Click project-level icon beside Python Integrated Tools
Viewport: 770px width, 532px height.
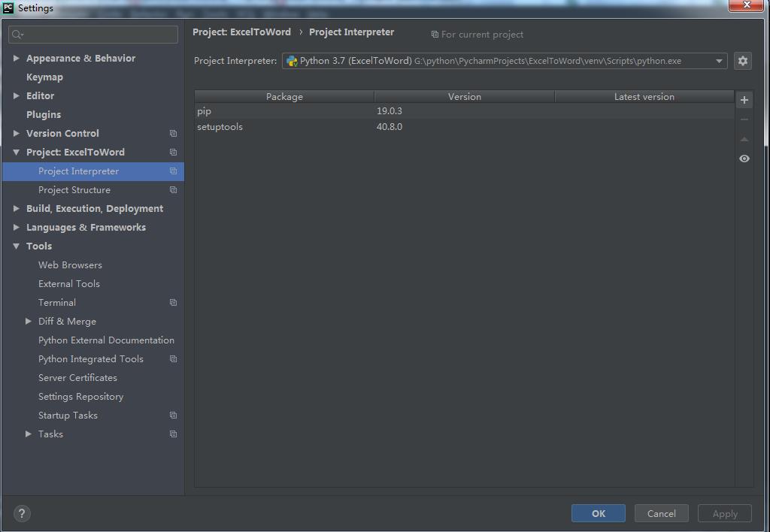(x=174, y=358)
